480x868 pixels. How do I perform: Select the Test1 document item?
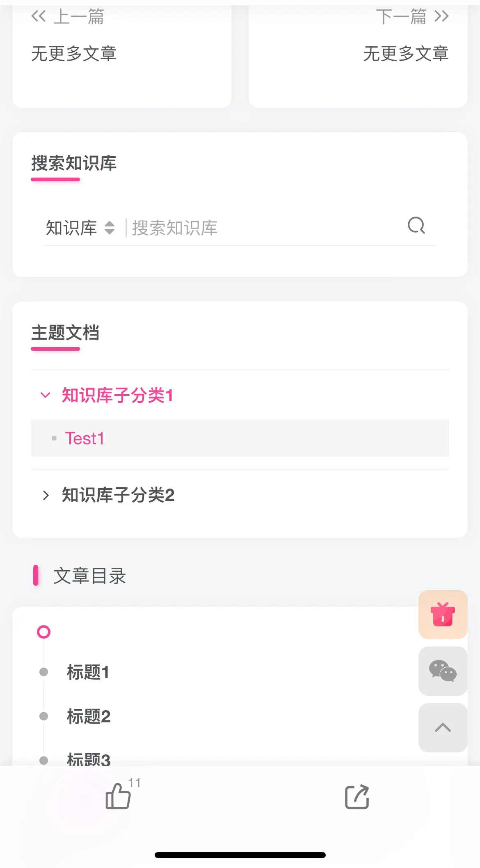pyautogui.click(x=240, y=438)
